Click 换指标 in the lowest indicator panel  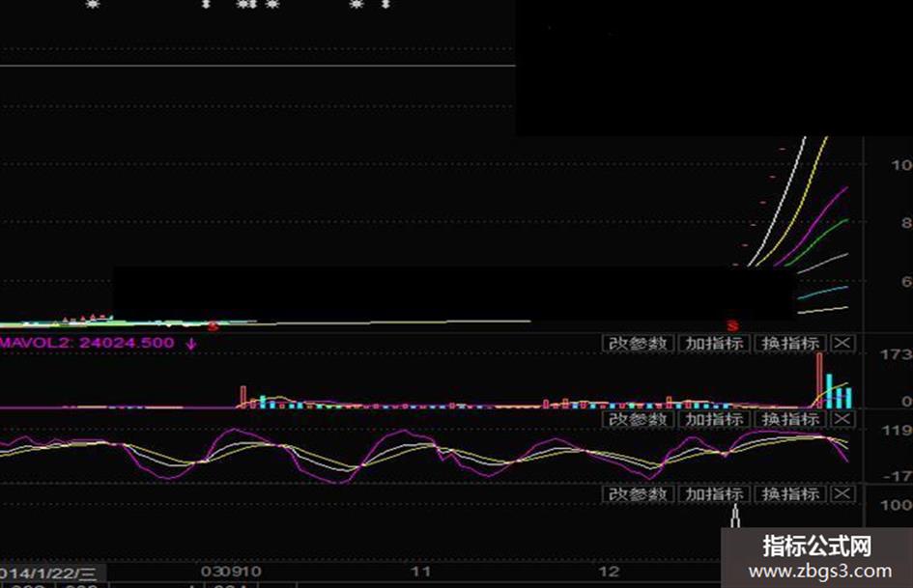tap(790, 494)
